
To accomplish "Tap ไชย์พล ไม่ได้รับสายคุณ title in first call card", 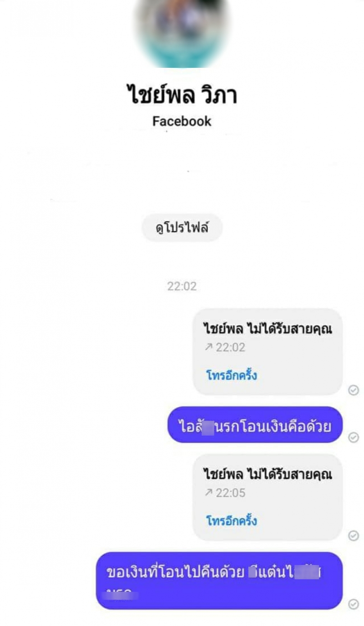I will tap(268, 329).
